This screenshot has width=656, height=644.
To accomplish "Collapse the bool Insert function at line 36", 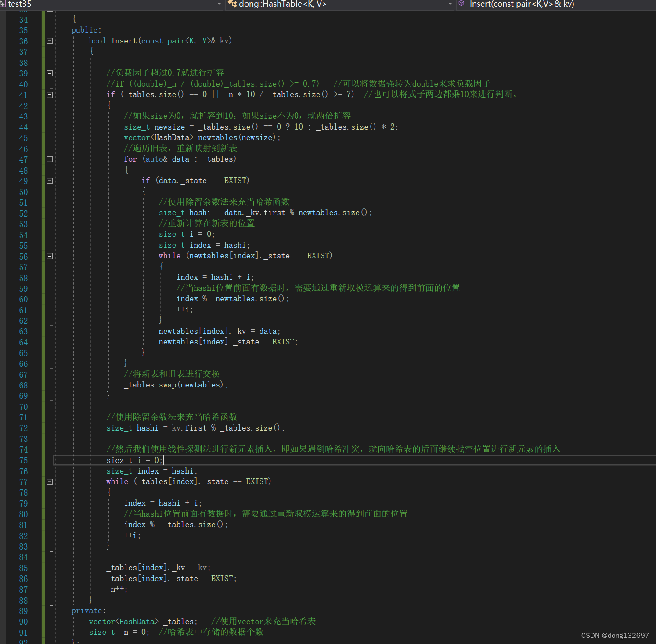I will point(50,41).
